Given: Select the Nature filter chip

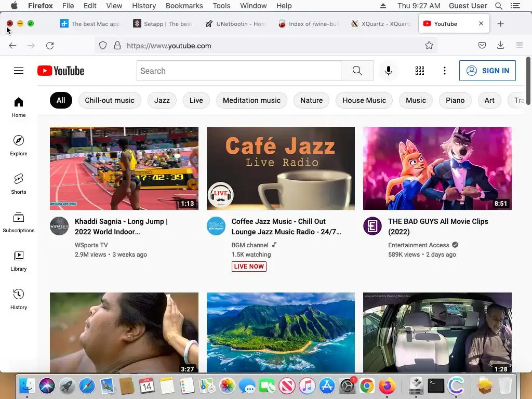Looking at the screenshot, I should pyautogui.click(x=312, y=100).
